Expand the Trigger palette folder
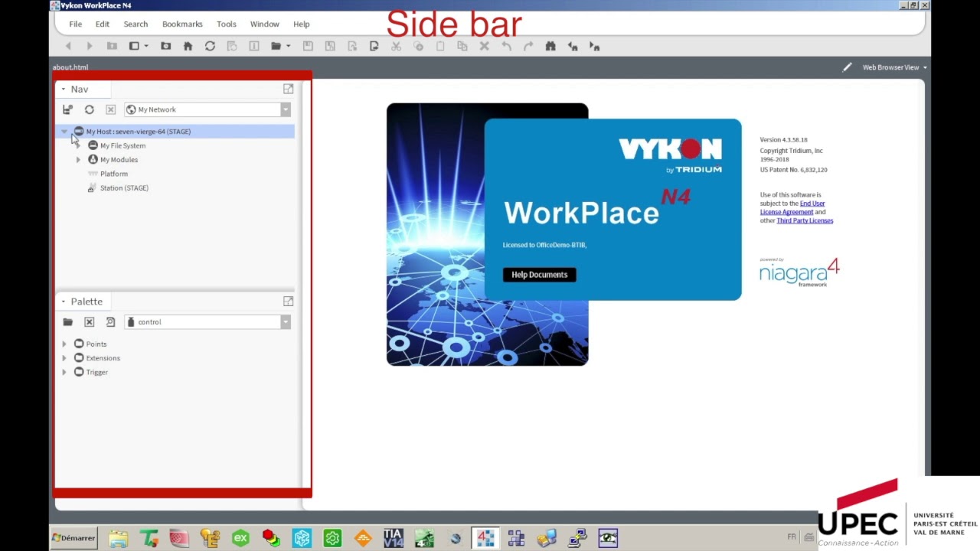The width and height of the screenshot is (980, 551). coord(64,372)
